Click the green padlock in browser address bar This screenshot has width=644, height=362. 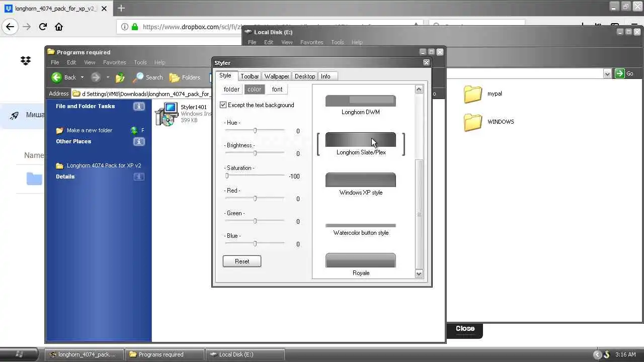(x=135, y=27)
